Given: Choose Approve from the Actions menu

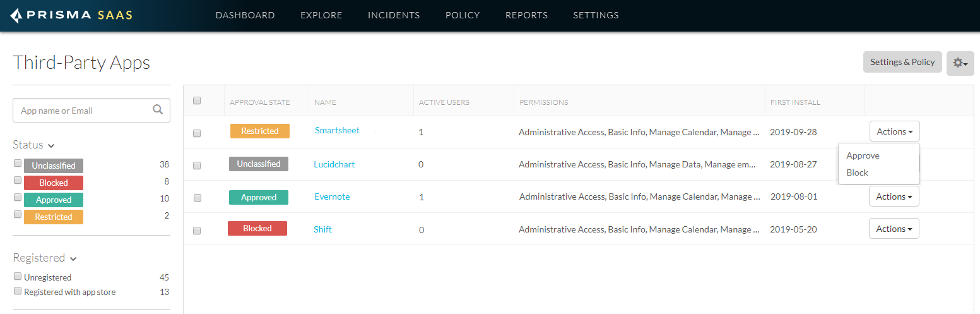Looking at the screenshot, I should tap(863, 155).
